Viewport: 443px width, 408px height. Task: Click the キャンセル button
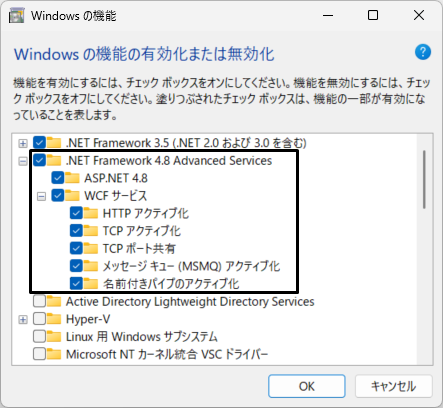coord(394,386)
